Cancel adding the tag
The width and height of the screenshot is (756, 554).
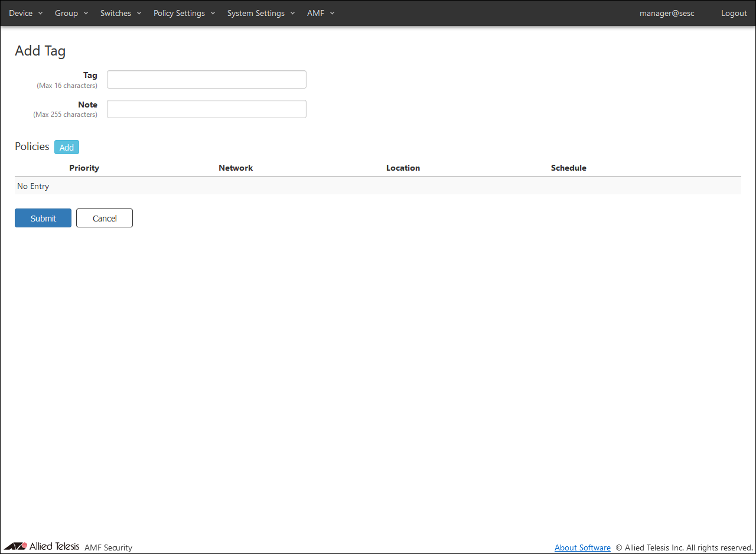pyautogui.click(x=105, y=218)
